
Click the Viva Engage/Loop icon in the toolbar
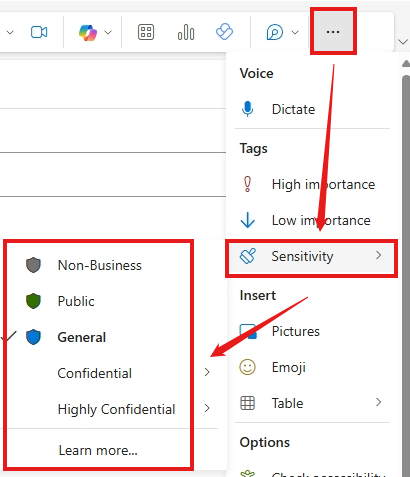coord(224,32)
